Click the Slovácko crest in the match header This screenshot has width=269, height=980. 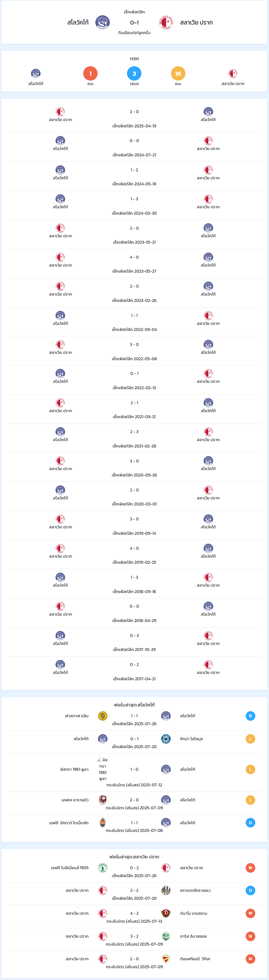[102, 22]
